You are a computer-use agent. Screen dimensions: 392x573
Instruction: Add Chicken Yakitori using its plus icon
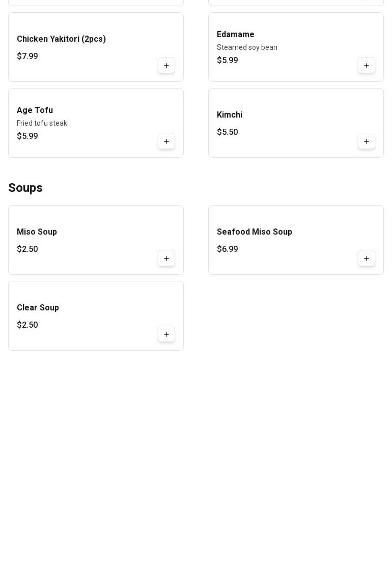click(166, 66)
